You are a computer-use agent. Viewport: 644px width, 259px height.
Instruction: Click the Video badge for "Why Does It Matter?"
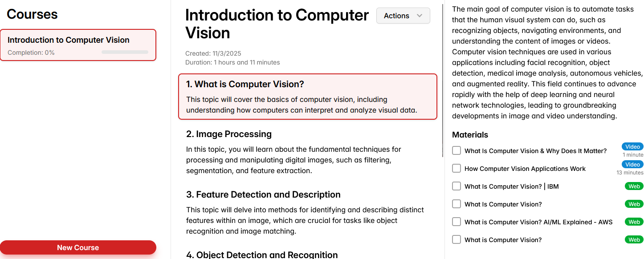(632, 147)
